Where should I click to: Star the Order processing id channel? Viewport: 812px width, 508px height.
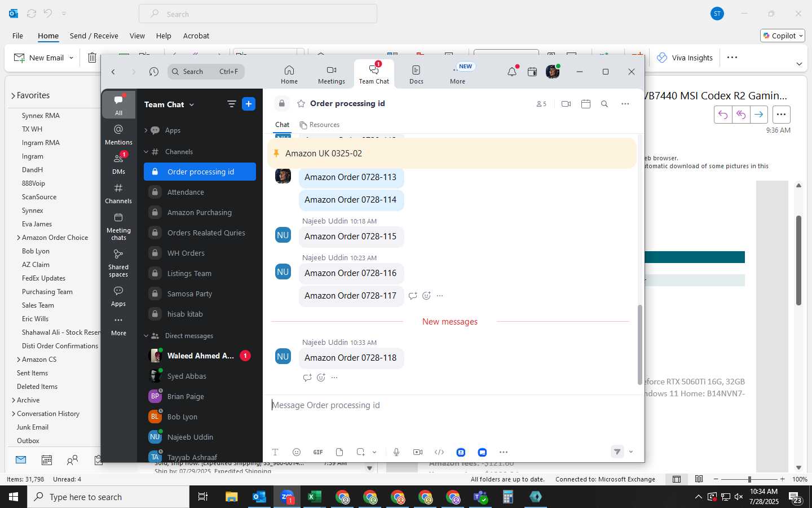(301, 104)
